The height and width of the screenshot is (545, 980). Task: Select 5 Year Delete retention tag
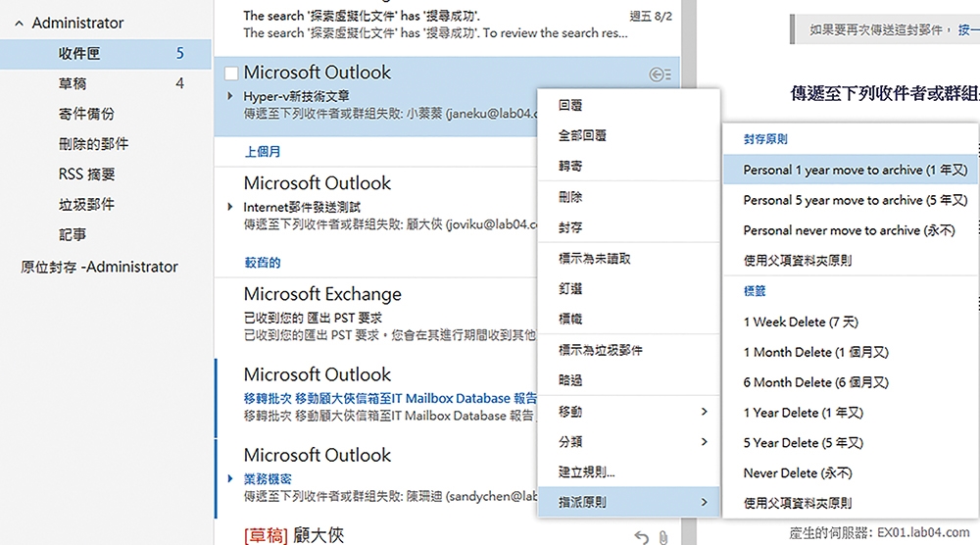(852, 442)
